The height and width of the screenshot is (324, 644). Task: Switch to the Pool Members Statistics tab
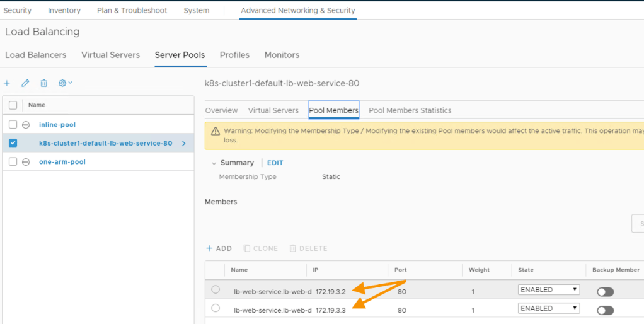(x=410, y=110)
